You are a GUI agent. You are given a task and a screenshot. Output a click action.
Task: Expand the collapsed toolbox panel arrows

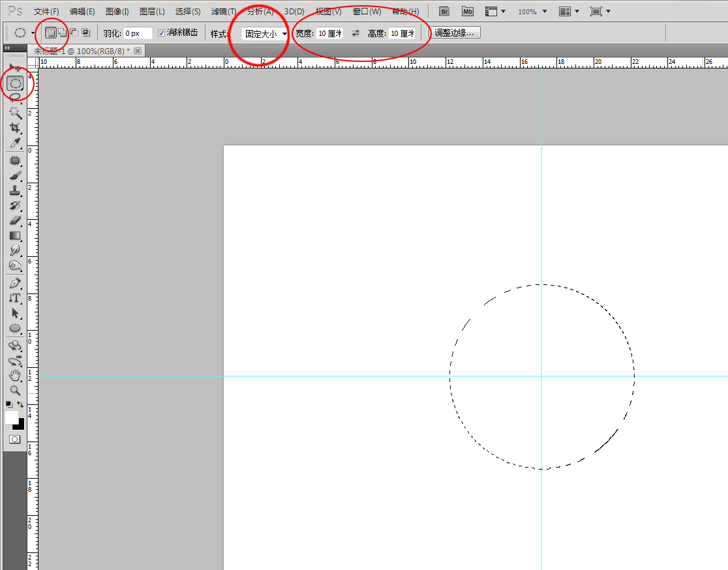point(7,48)
